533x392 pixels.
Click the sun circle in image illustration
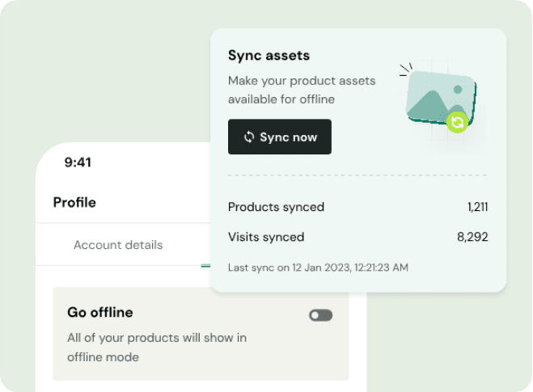458,90
